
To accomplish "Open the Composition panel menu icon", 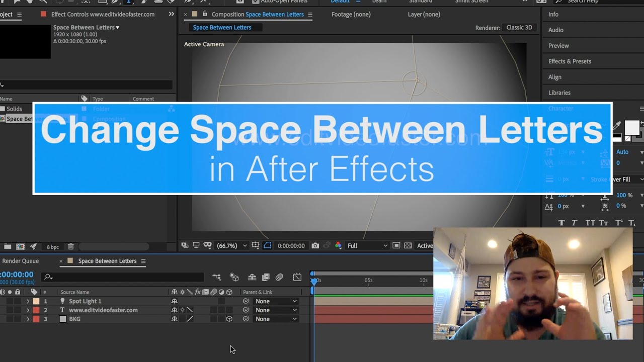I will (x=310, y=15).
